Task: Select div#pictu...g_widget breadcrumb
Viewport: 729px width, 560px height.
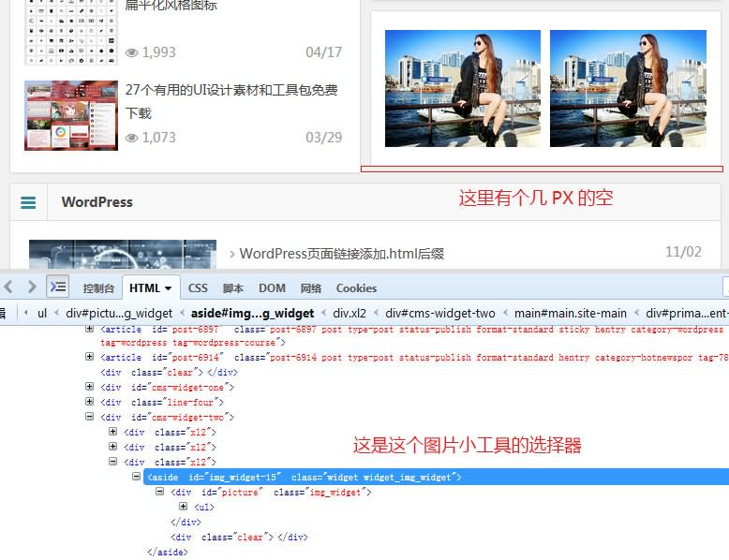Action: [119, 314]
